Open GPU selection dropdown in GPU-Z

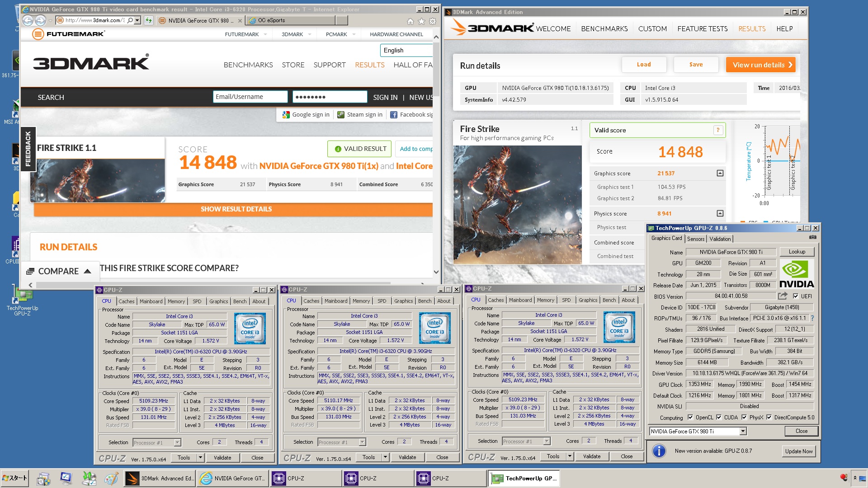743,432
